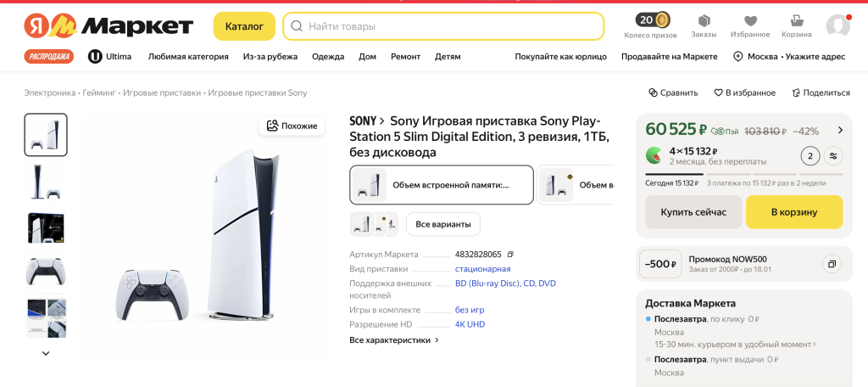
Task: Open payment settings sliders icon
Action: coord(834,155)
